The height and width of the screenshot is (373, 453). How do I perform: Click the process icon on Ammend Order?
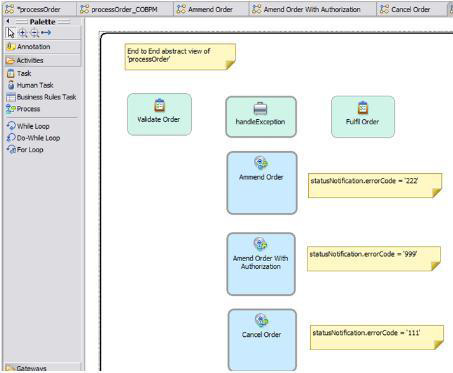[x=261, y=163]
